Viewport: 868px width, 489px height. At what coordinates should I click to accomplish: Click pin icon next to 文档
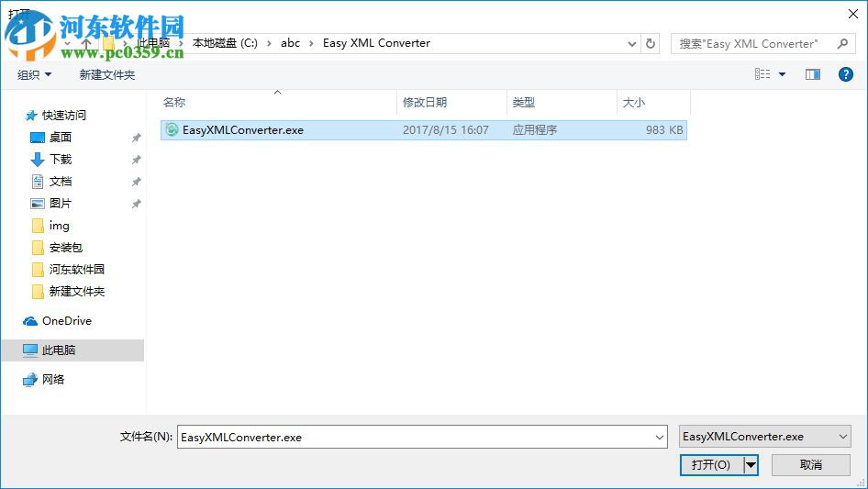(136, 182)
